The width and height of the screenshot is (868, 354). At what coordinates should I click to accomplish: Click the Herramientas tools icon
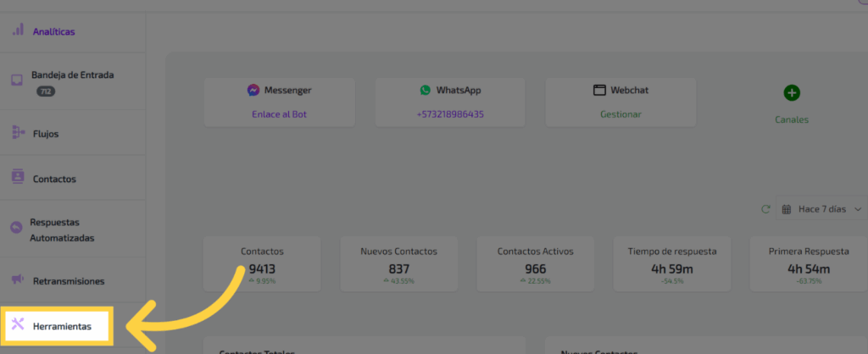pos(17,325)
